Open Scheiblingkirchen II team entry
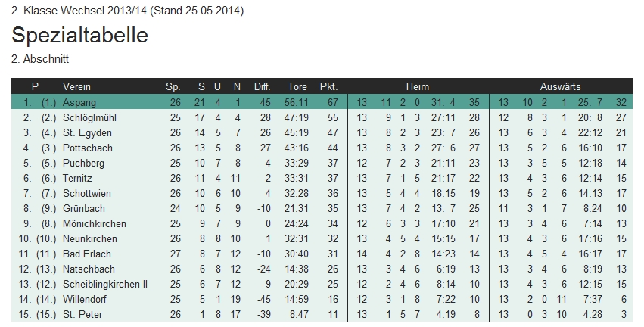The height and width of the screenshot is (327, 644). click(x=105, y=284)
